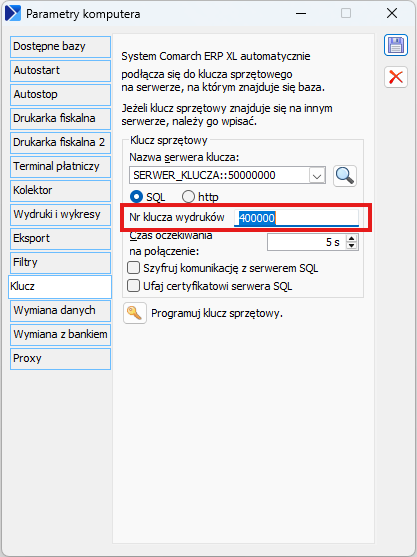Switch to the Kolektor tab
The height and width of the screenshot is (557, 417).
click(60, 190)
